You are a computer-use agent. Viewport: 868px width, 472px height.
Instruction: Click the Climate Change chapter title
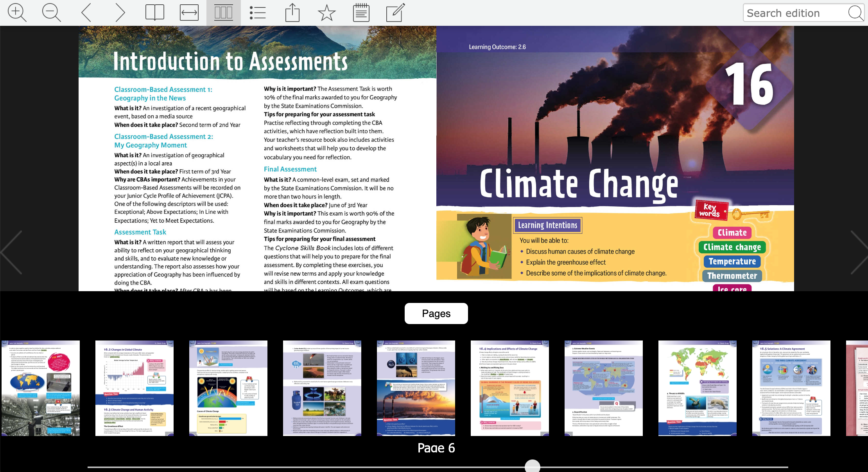[x=579, y=184]
